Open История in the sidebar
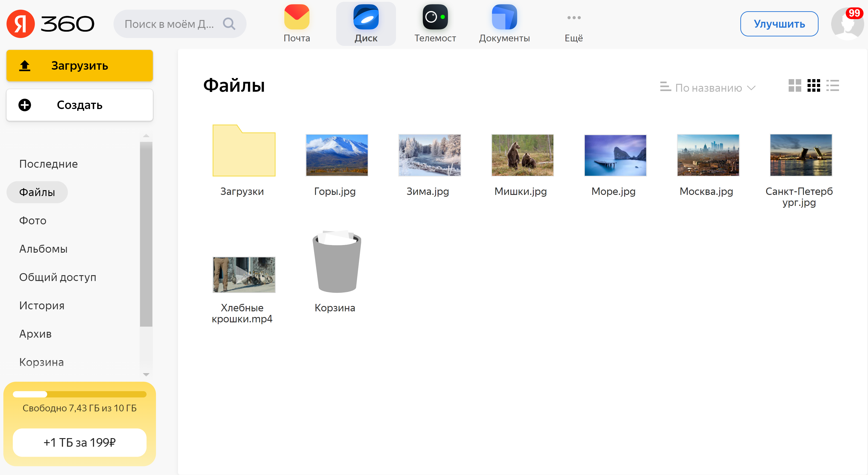This screenshot has height=475, width=868. point(42,306)
